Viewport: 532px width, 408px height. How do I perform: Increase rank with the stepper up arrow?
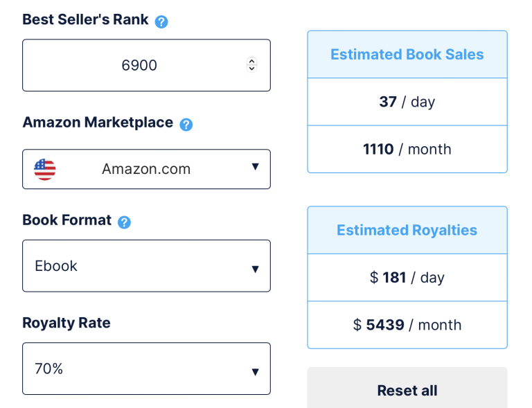pyautogui.click(x=251, y=61)
